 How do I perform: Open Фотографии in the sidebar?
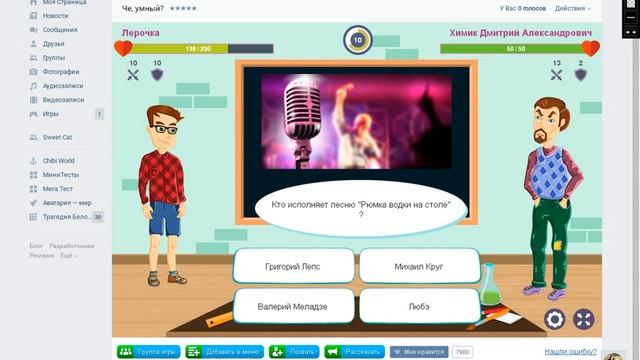point(61,71)
